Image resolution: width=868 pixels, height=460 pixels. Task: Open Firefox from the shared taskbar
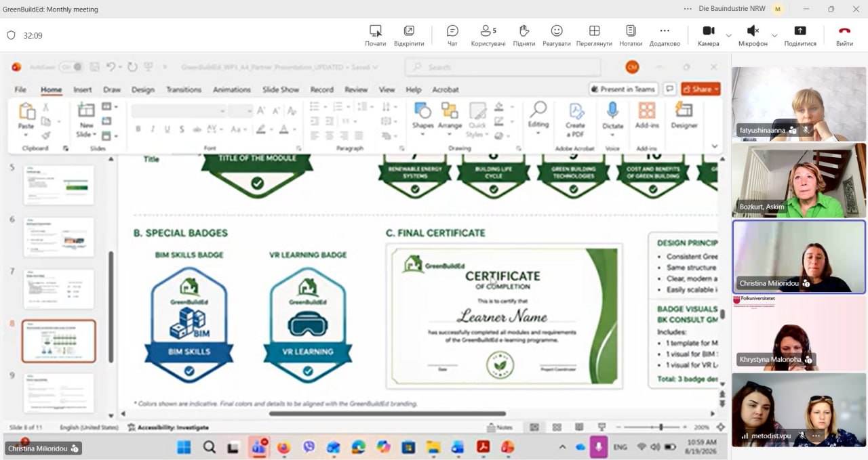click(283, 447)
